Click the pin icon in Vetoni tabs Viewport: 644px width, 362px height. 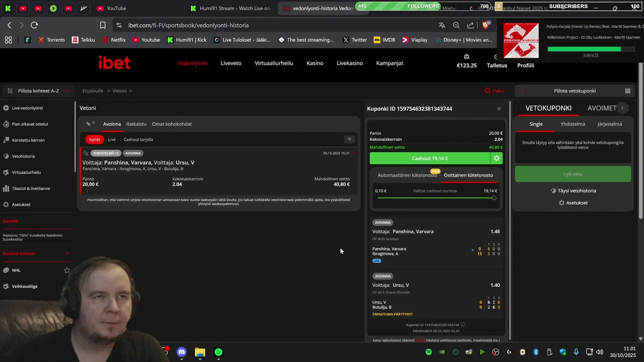click(x=89, y=124)
